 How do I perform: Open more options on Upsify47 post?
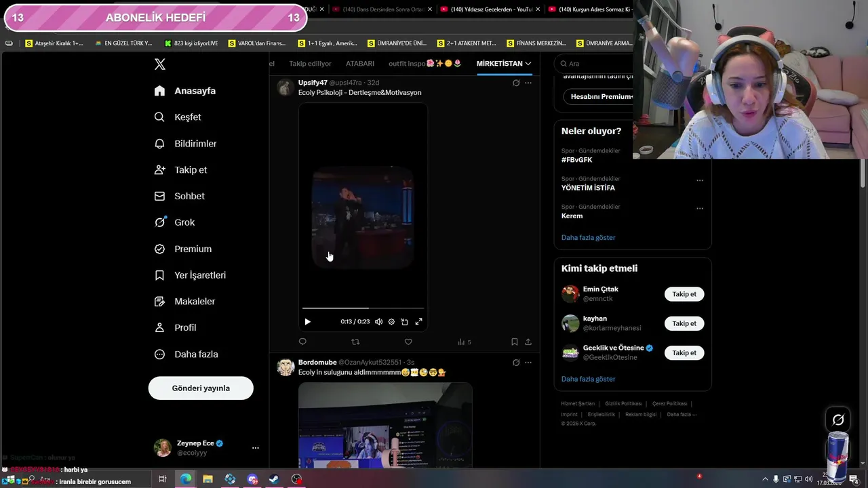[528, 83]
